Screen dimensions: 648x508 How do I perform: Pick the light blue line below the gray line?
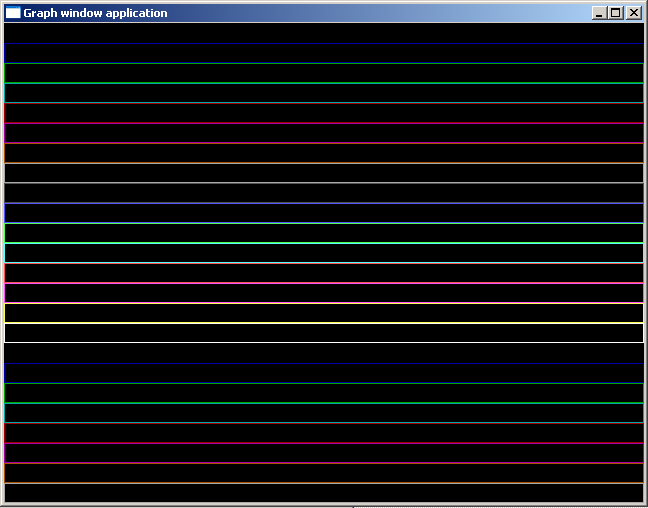(x=324, y=223)
